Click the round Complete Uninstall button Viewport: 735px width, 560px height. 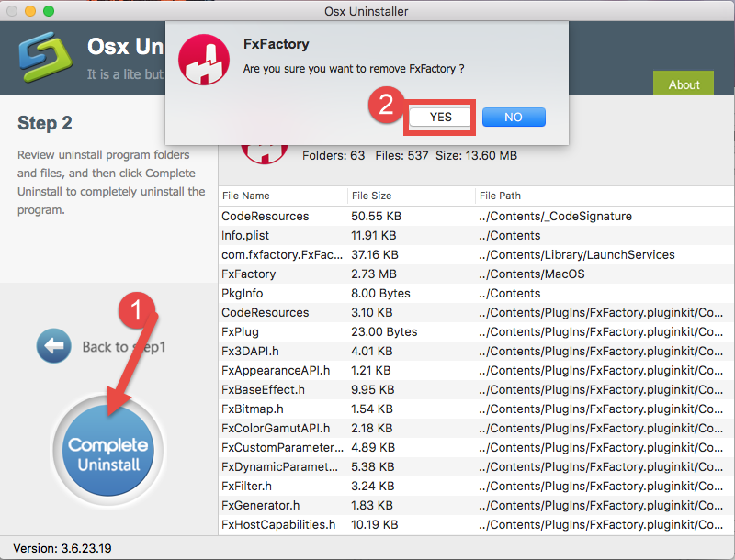click(x=107, y=450)
